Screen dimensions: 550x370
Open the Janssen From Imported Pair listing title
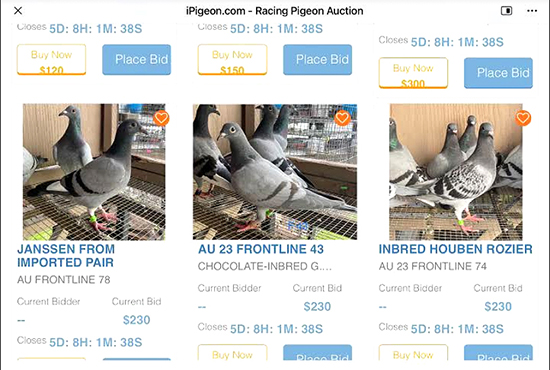pos(66,256)
